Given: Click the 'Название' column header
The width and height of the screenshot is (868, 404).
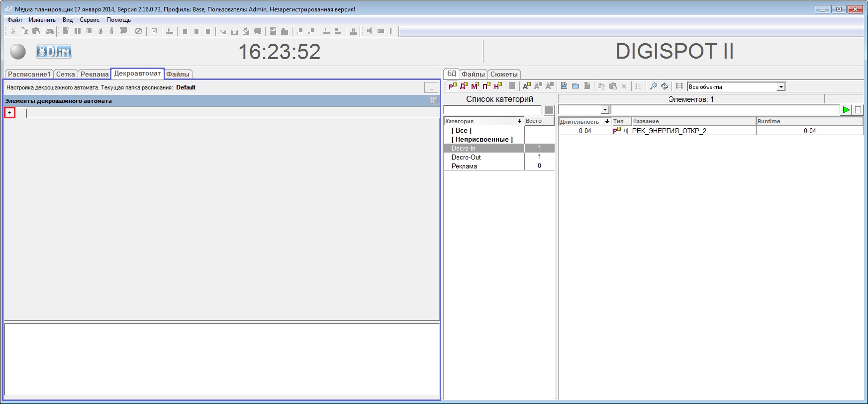Looking at the screenshot, I should (693, 121).
